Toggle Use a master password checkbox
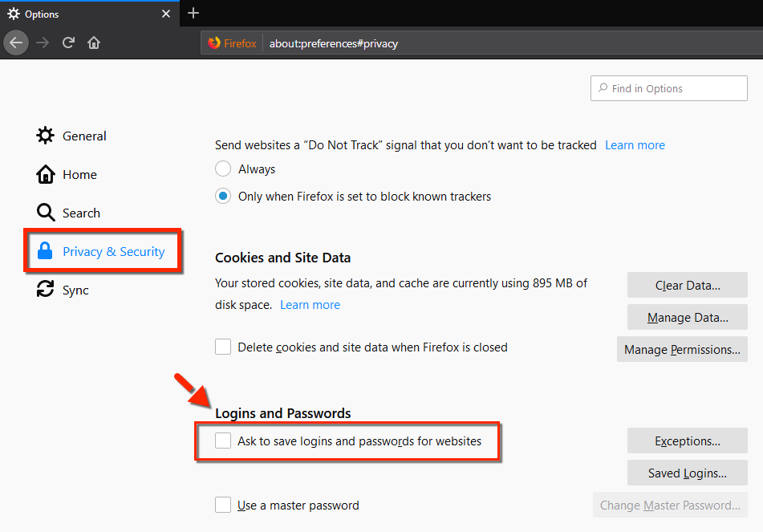 223,505
